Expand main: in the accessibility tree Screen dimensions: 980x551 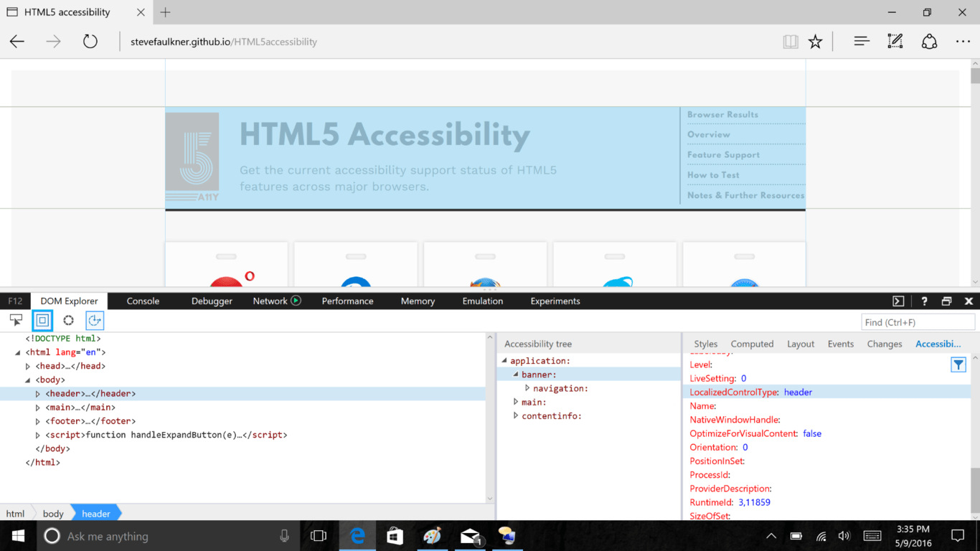(516, 402)
